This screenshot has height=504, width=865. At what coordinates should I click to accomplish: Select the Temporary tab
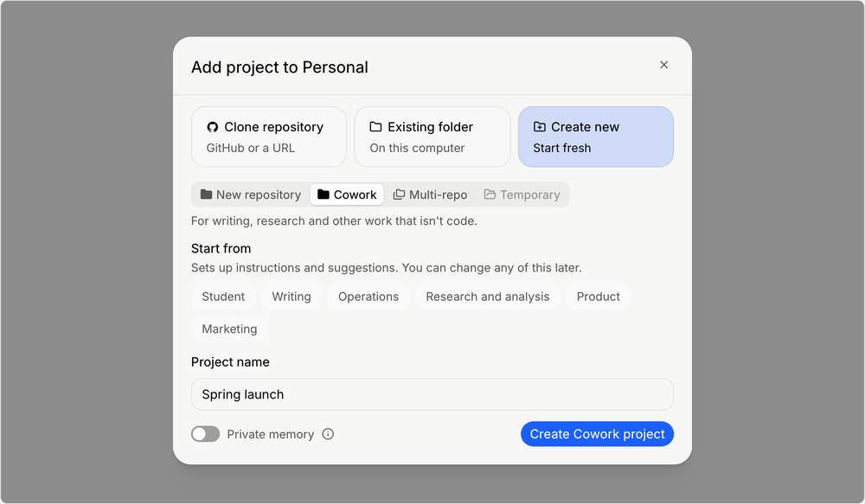click(522, 195)
